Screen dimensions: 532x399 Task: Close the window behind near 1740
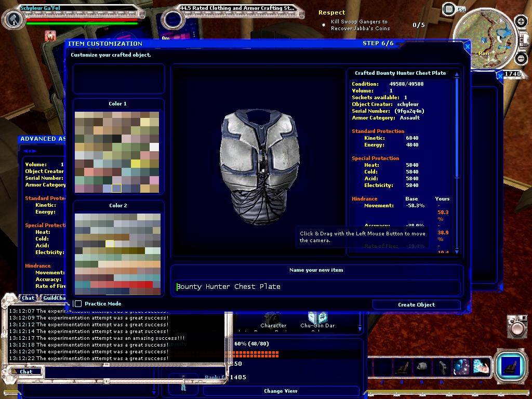(x=499, y=76)
